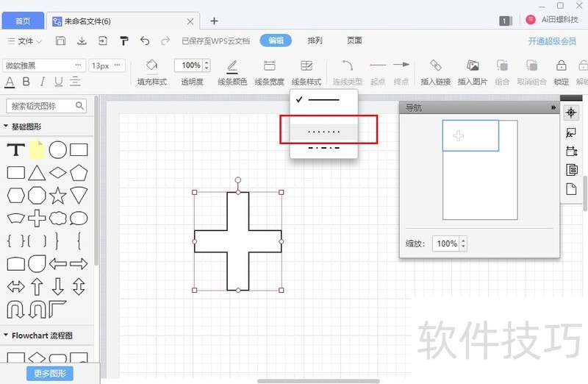Select the star shape in 基础图形
Image resolution: width=588 pixels, height=384 pixels.
[x=57, y=195]
